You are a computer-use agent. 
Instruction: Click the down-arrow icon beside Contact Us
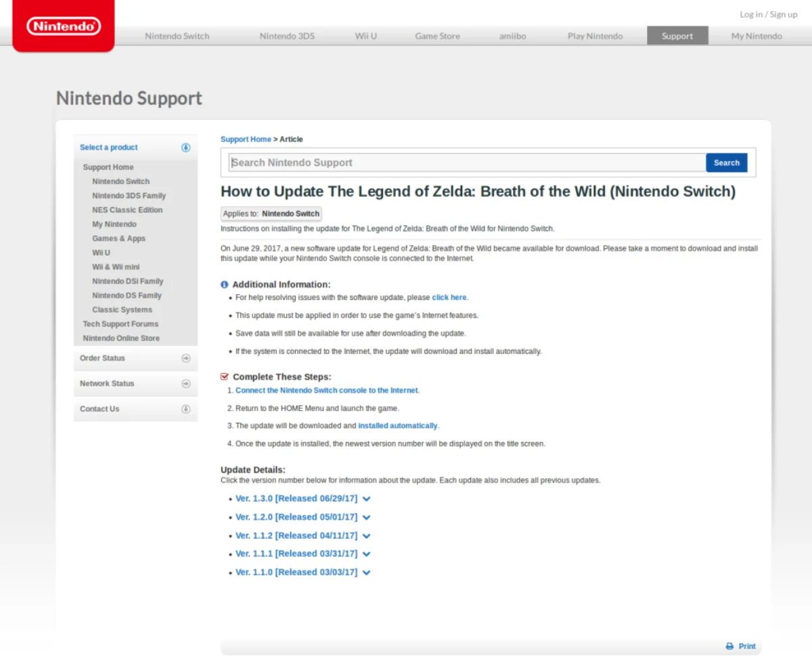coord(186,409)
